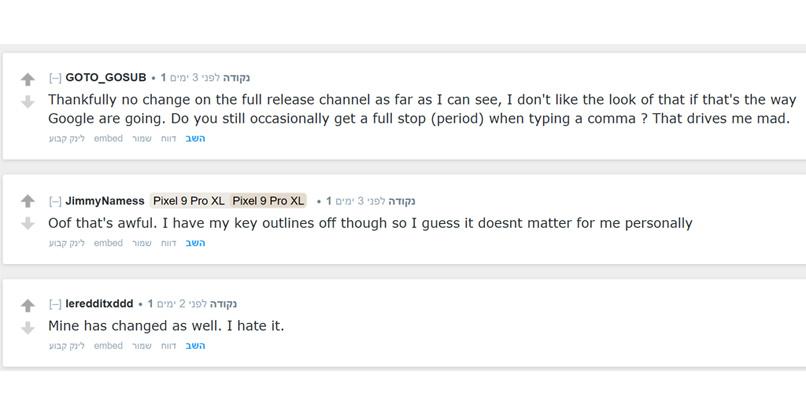
Task: Open JimmyNamess's user profile
Action: [x=105, y=201]
